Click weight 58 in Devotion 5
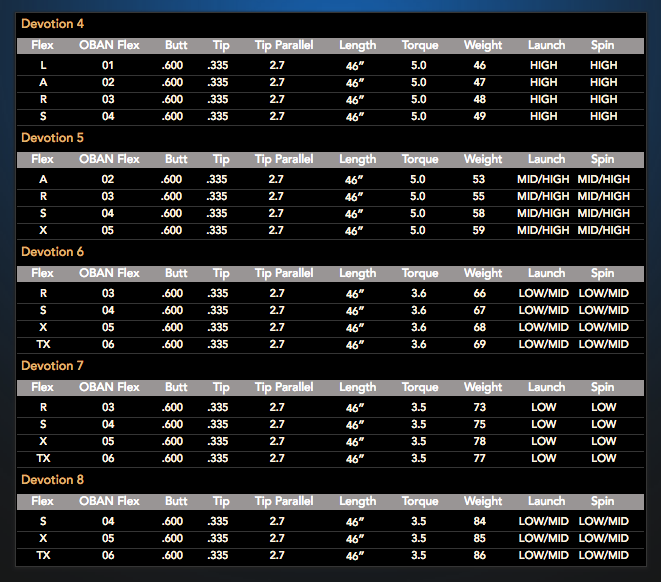The image size is (661, 582). (x=478, y=213)
